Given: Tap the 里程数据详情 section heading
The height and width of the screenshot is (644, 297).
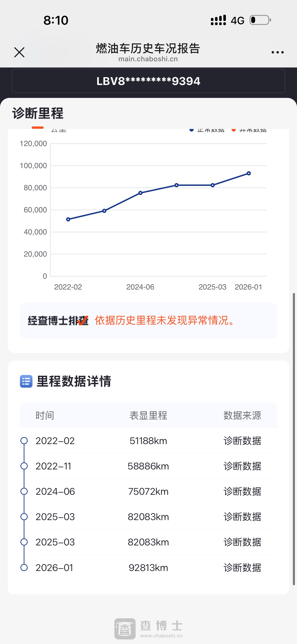Looking at the screenshot, I should click(x=74, y=381).
